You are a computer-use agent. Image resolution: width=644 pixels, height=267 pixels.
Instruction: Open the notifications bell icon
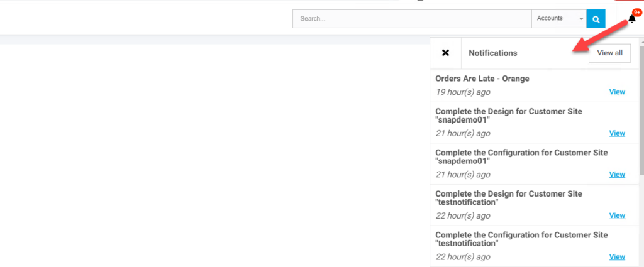coord(631,19)
